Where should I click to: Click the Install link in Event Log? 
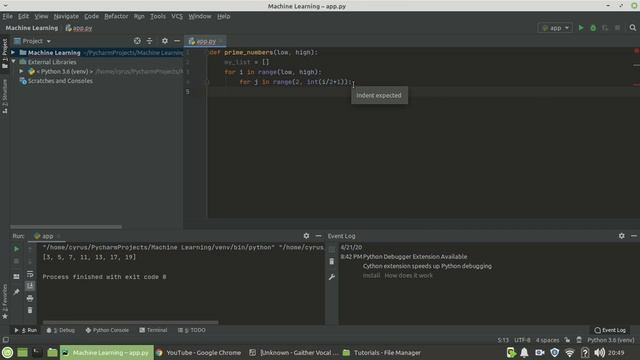coord(371,276)
